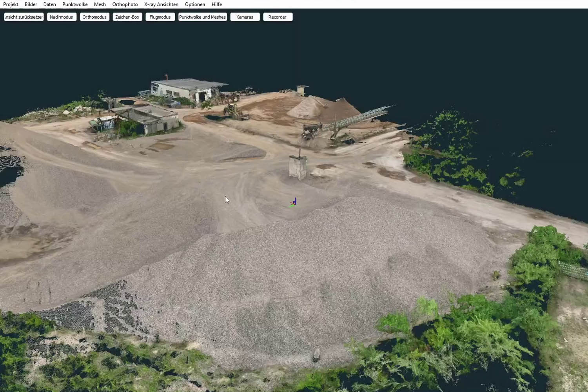Show the Hilfe menu

pos(216,4)
